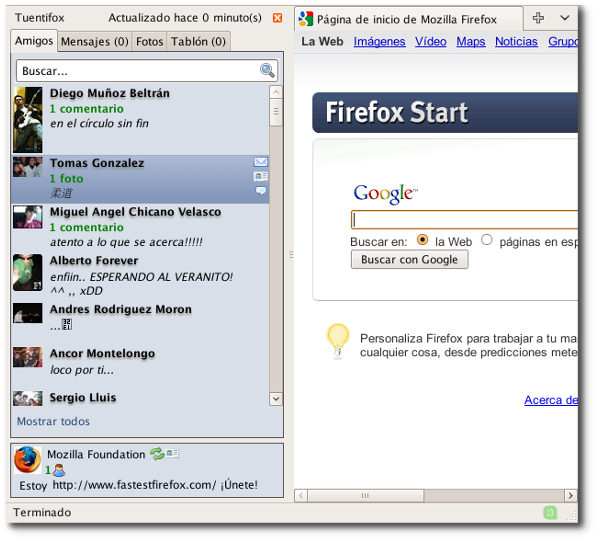Image resolution: width=600 pixels, height=544 pixels.
Task: Select 'la Web' radio button
Action: pos(422,240)
